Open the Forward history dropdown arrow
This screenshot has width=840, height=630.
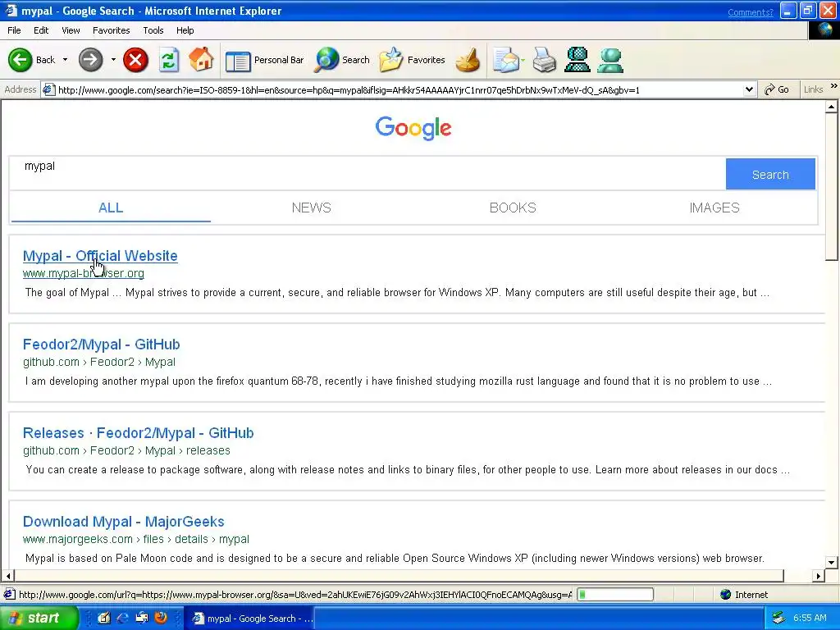point(113,59)
